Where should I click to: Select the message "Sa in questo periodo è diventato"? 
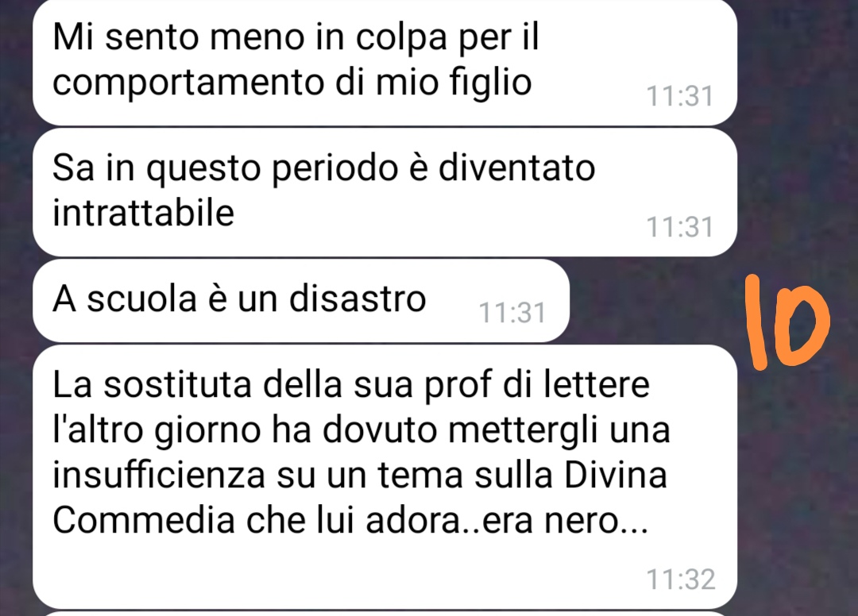pos(385,192)
